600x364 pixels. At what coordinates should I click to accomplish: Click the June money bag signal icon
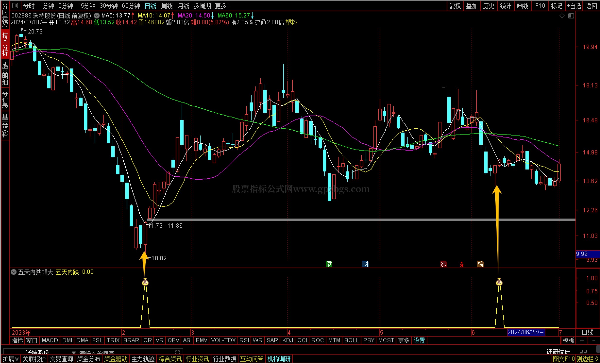tap(499, 282)
